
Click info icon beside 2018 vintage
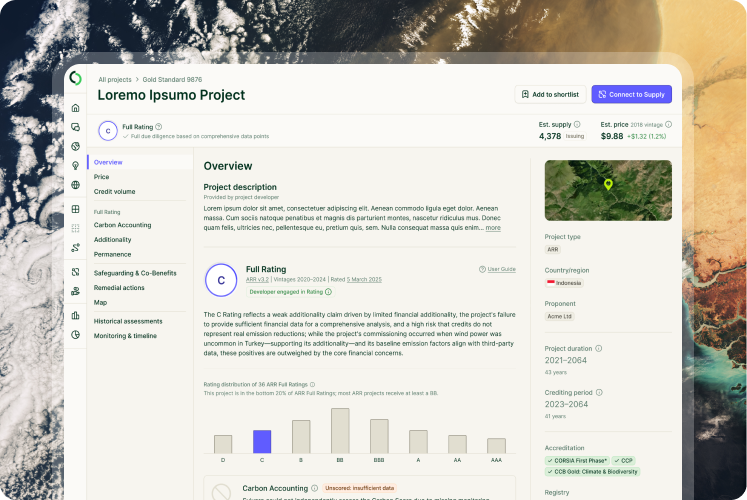click(668, 124)
